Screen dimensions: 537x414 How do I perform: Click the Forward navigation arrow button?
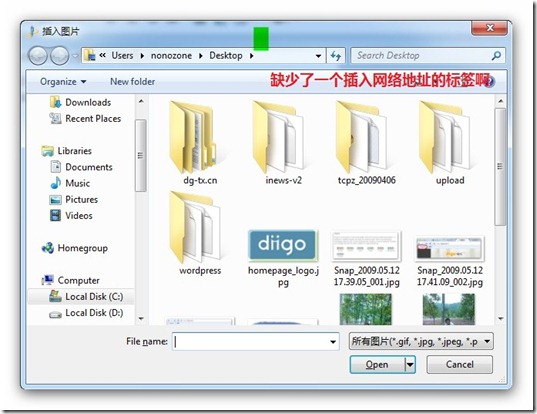[x=60, y=55]
